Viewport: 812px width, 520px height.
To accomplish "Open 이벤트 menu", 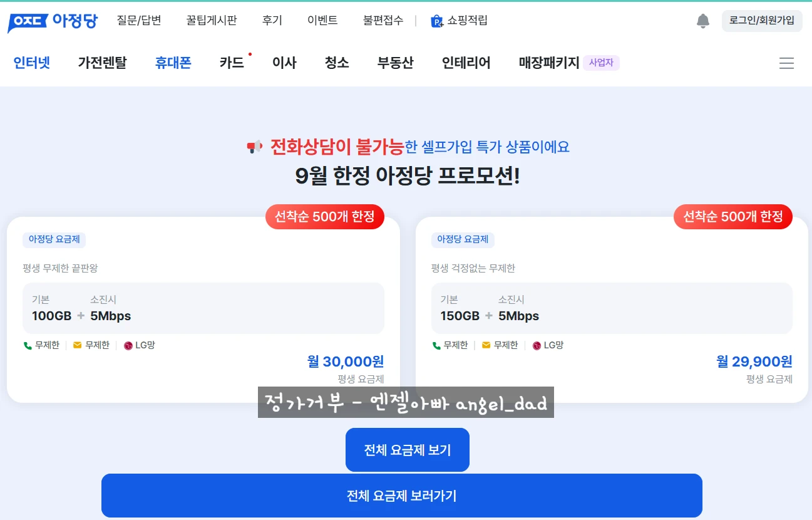I will (x=322, y=21).
